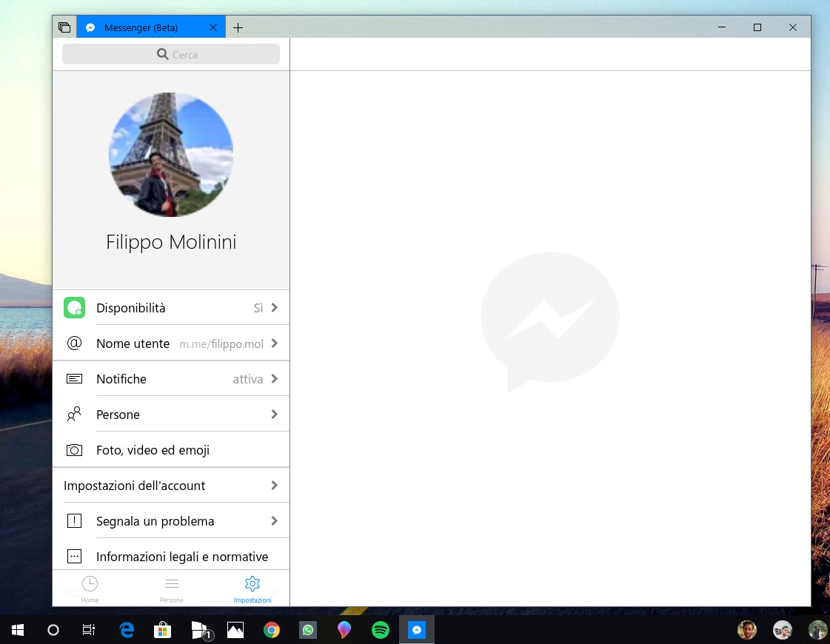The width and height of the screenshot is (830, 644).
Task: Add a new tab with the plus button
Action: click(x=238, y=27)
